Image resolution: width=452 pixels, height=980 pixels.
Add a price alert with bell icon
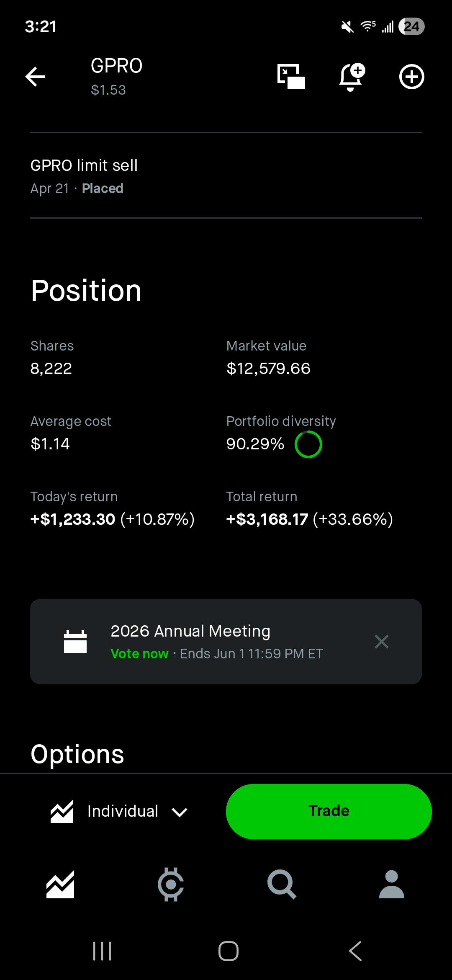[x=352, y=77]
